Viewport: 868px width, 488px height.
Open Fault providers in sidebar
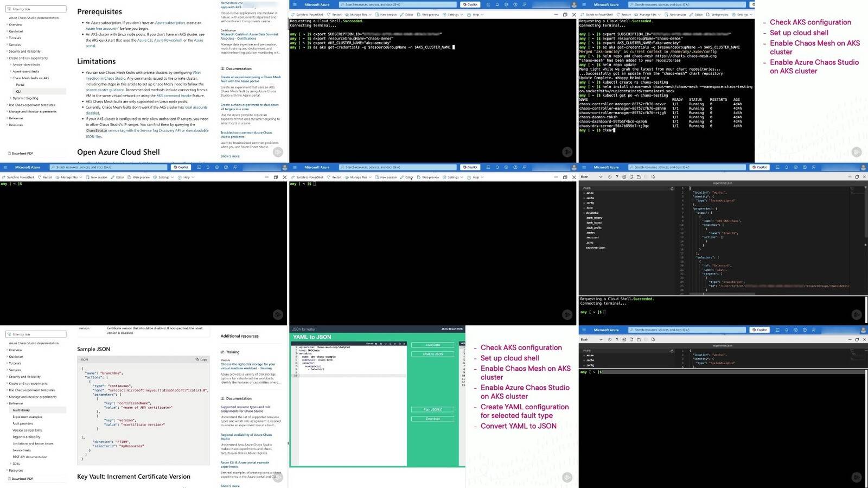pos(23,423)
